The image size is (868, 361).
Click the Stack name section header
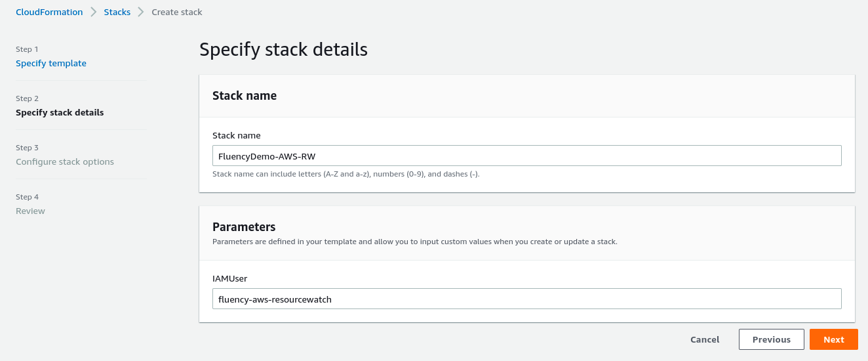[245, 96]
